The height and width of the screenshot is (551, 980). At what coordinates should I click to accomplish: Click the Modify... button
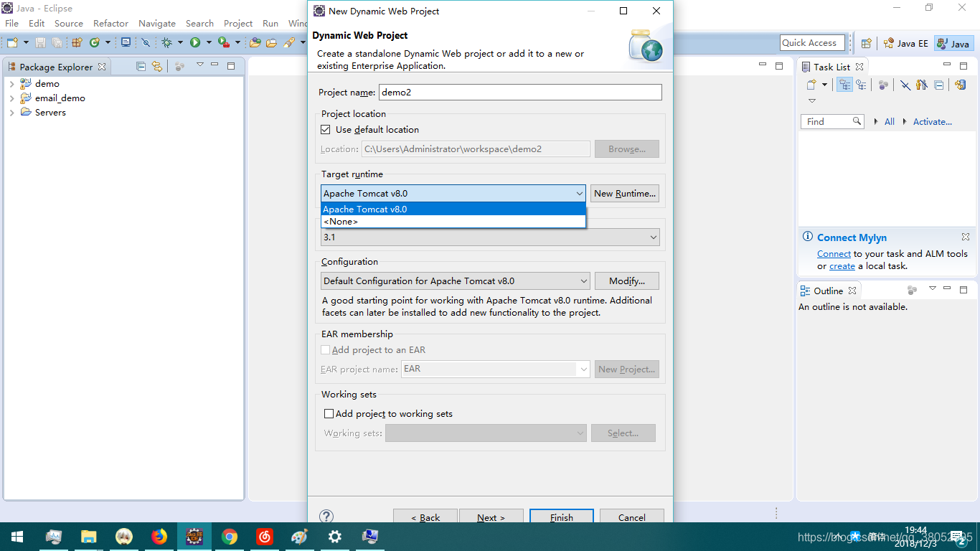(x=627, y=281)
